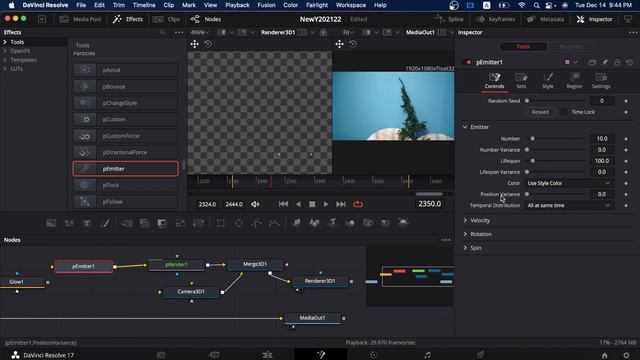
Task: Click the Reseed button
Action: (540, 112)
